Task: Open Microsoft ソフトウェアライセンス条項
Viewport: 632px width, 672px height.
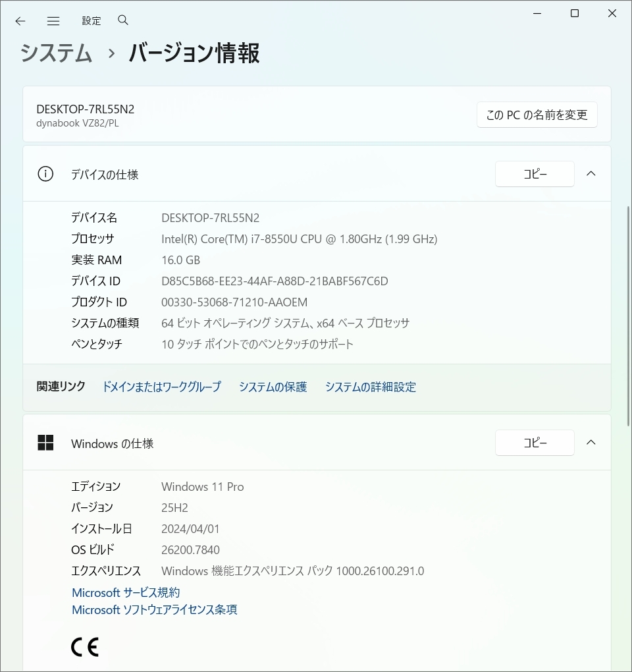Action: [x=154, y=609]
